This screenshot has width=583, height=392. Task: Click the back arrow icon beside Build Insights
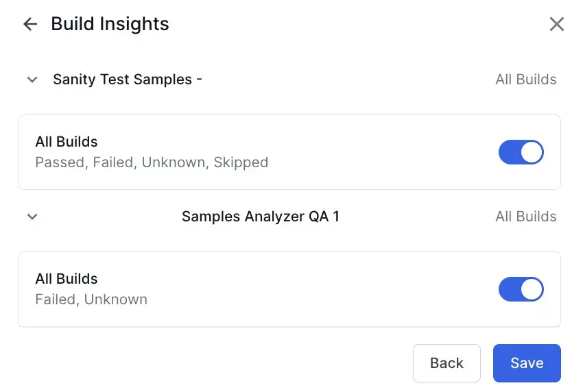tap(30, 25)
